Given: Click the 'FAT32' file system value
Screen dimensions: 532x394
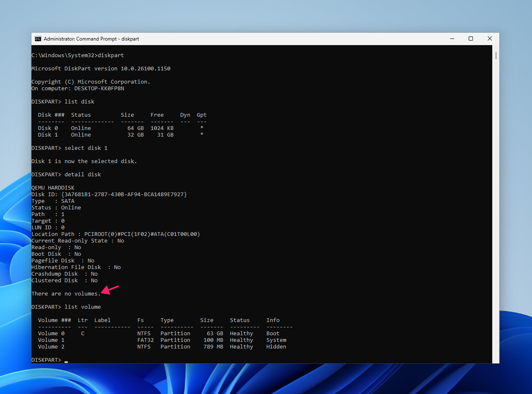Looking at the screenshot, I should pos(146,340).
